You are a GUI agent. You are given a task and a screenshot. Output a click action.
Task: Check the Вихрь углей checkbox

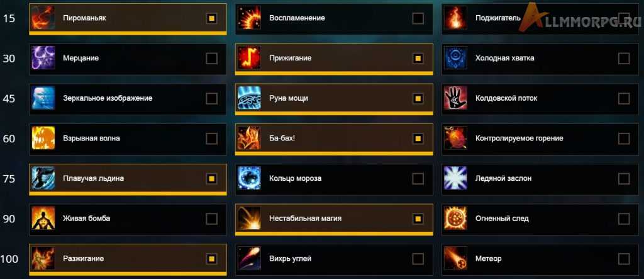click(418, 259)
